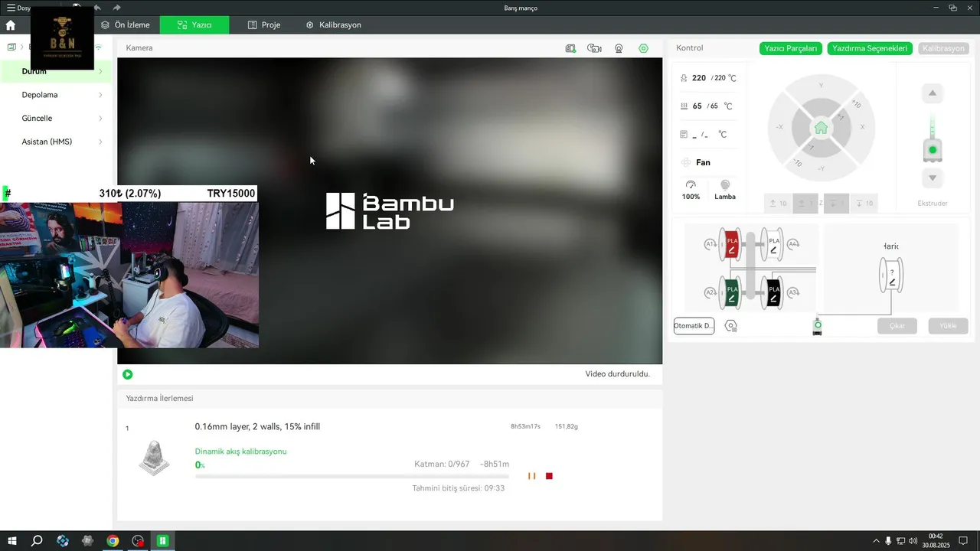The height and width of the screenshot is (551, 980).
Task: Click Ekstruder up arrow to retract
Action: (x=933, y=93)
